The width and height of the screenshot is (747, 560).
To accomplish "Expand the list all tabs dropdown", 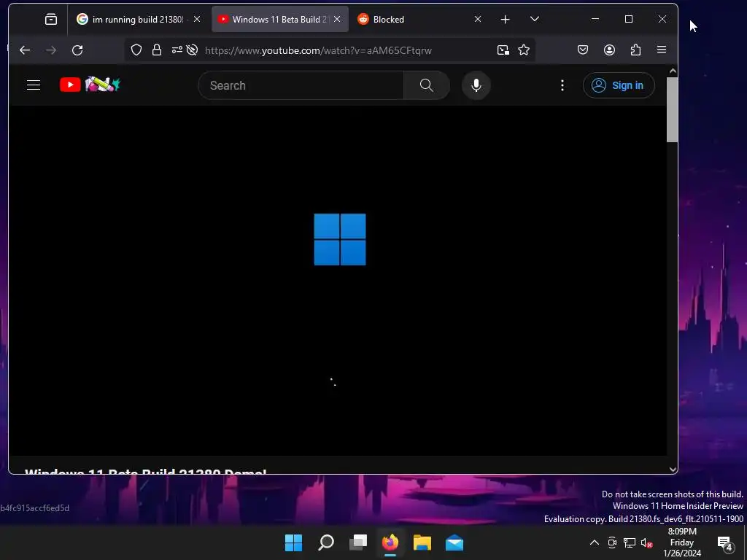I will [x=535, y=19].
